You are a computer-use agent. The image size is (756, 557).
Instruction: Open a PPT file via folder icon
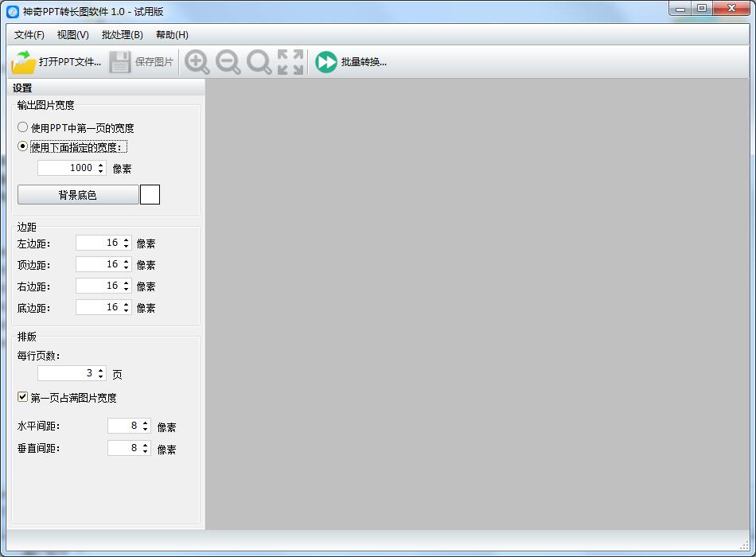coord(23,62)
